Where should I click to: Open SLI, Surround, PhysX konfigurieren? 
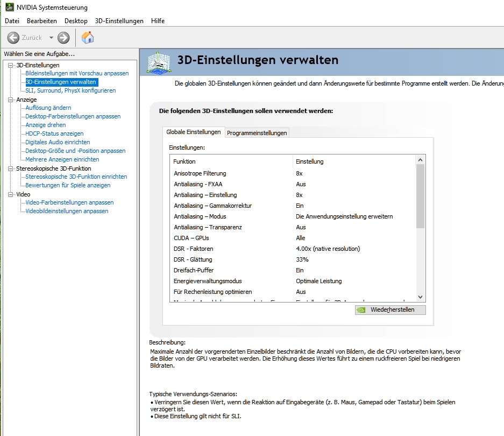[x=70, y=91]
